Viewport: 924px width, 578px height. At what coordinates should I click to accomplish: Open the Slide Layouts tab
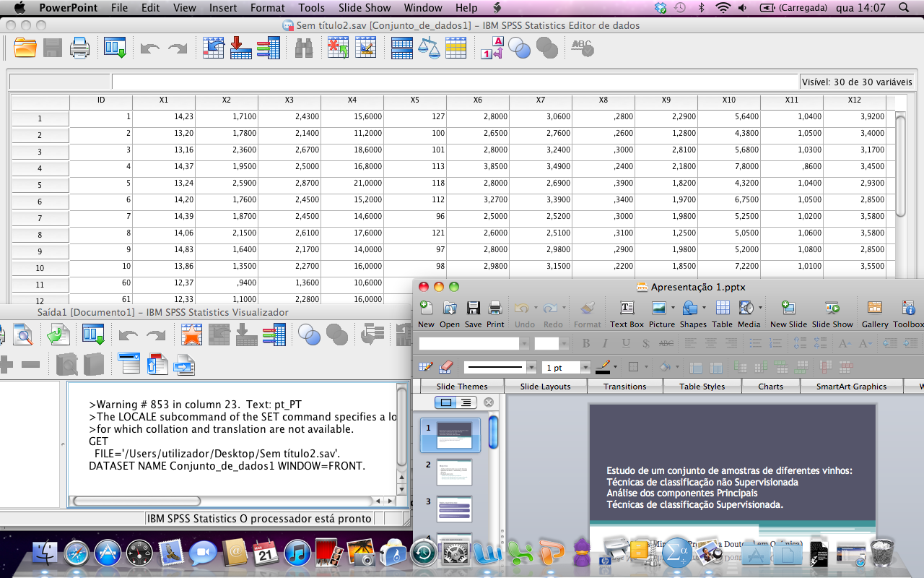tap(545, 387)
